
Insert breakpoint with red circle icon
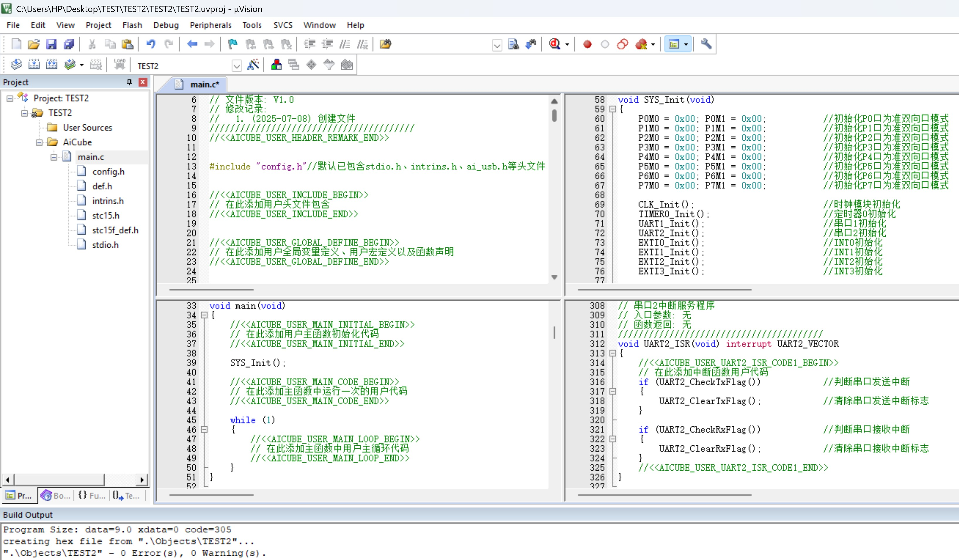(x=587, y=44)
